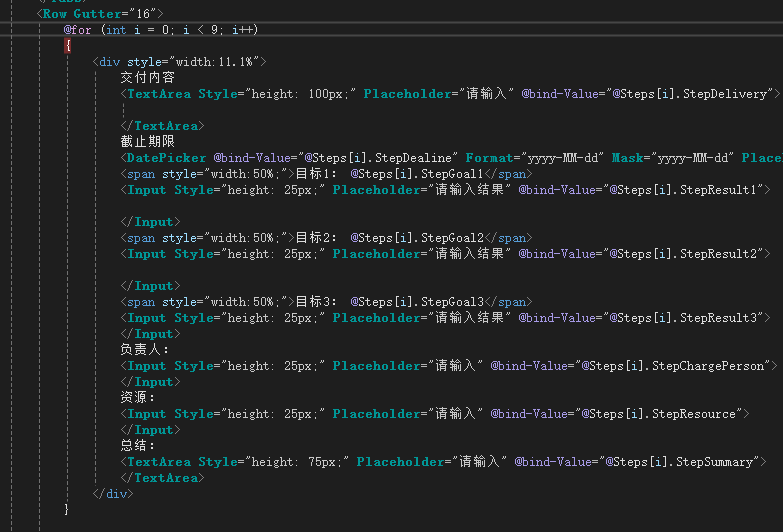The height and width of the screenshot is (532, 783).
Task: Click the closing Input tag below StepResource
Action: click(x=150, y=430)
